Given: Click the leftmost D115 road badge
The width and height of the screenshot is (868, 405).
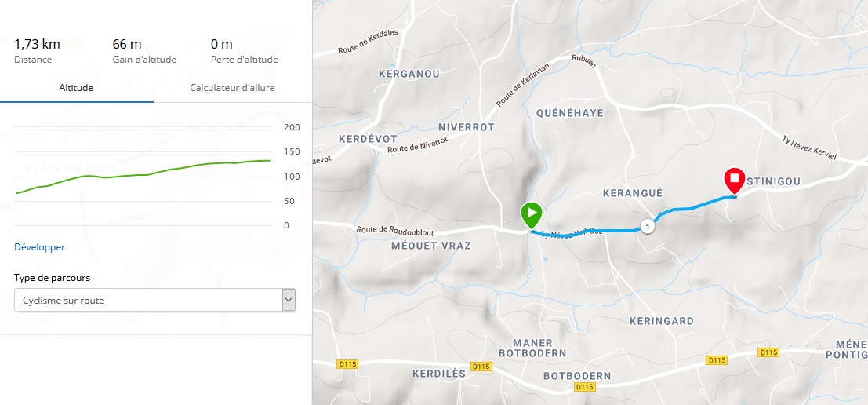Looking at the screenshot, I should [347, 364].
